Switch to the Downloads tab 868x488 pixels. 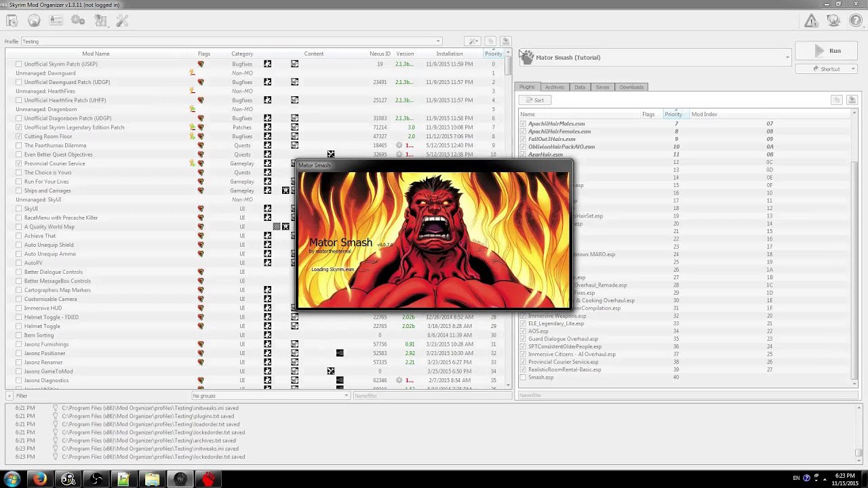tap(631, 87)
